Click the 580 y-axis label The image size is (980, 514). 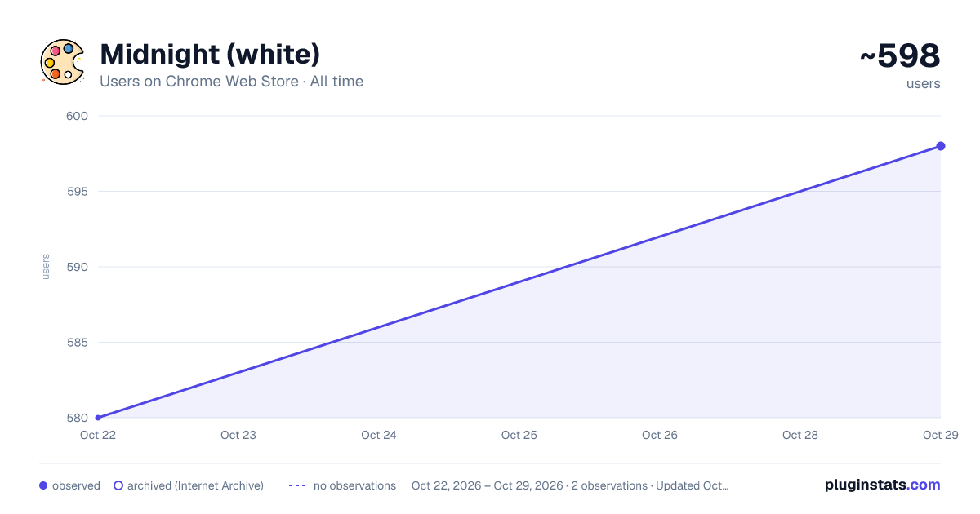click(x=77, y=418)
